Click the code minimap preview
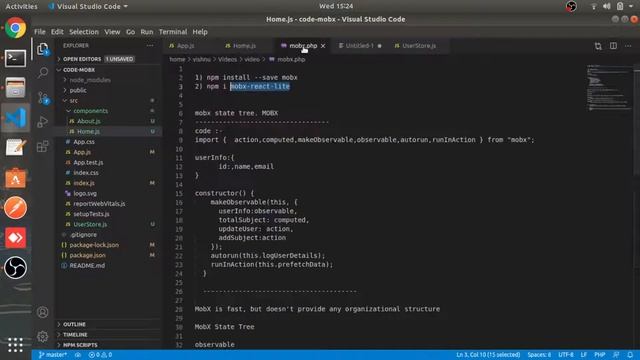The height and width of the screenshot is (360, 640). pos(609,88)
